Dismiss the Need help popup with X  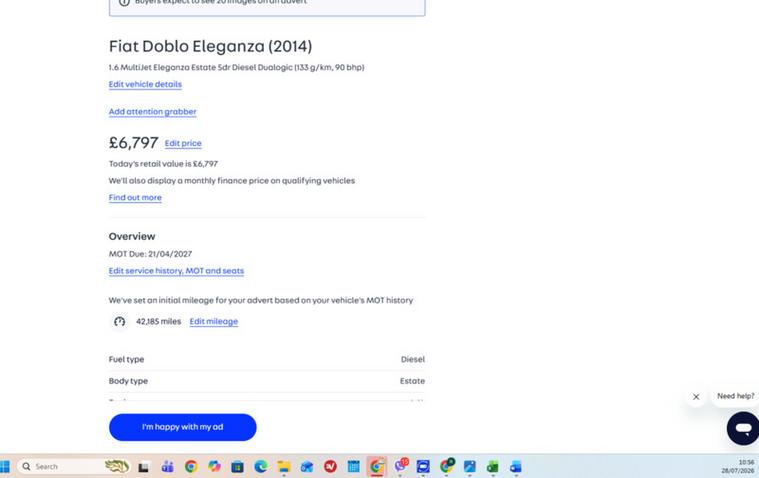[x=696, y=397]
